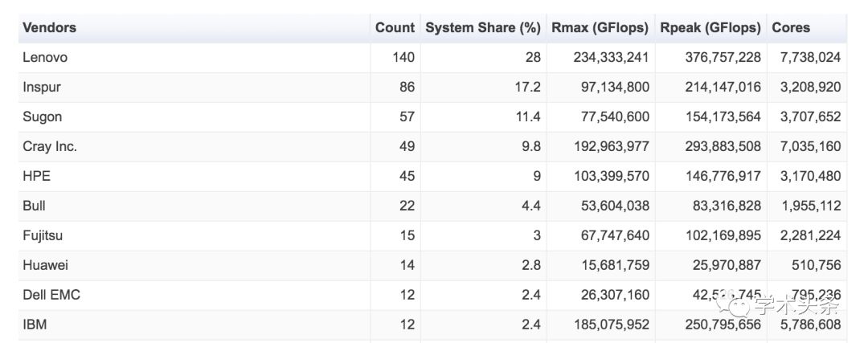Click Sugon's Rpeak value 154,173,564
This screenshot has width=868, height=343.
pos(723,116)
